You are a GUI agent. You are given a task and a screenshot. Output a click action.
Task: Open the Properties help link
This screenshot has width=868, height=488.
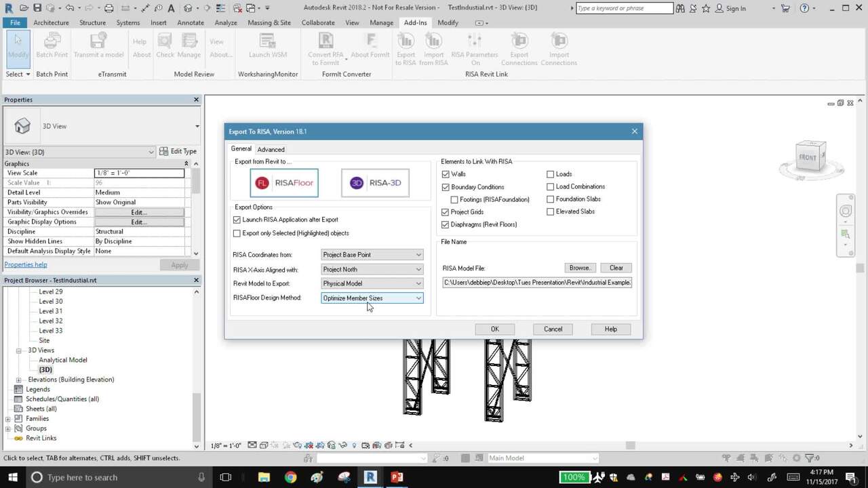tap(26, 264)
